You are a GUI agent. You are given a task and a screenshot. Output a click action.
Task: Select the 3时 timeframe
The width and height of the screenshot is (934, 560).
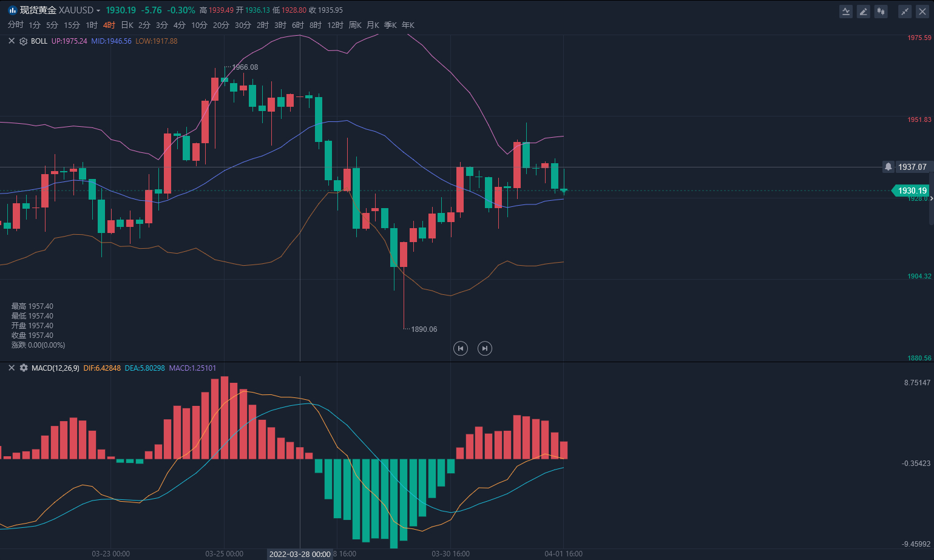[x=280, y=25]
